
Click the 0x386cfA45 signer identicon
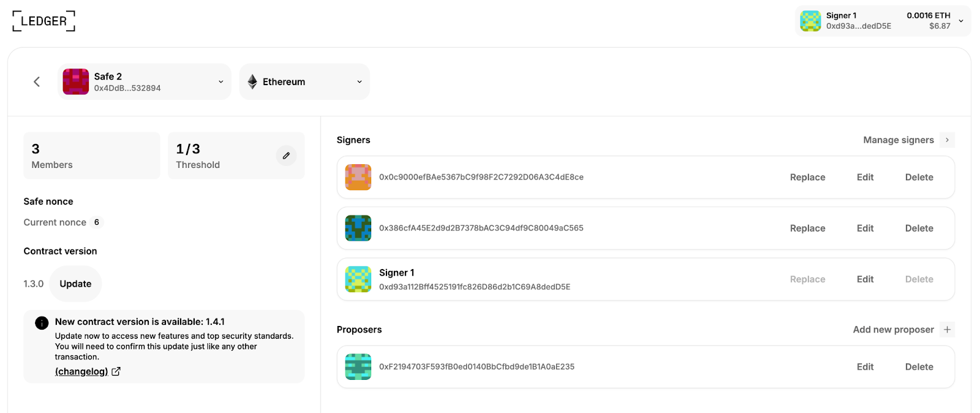coord(358,228)
